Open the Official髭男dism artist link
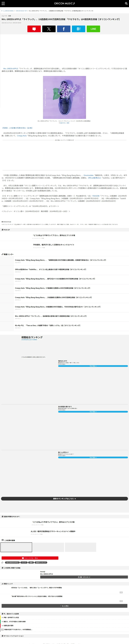Image resolution: width=129 pixels, height=644 pixels. point(94,178)
